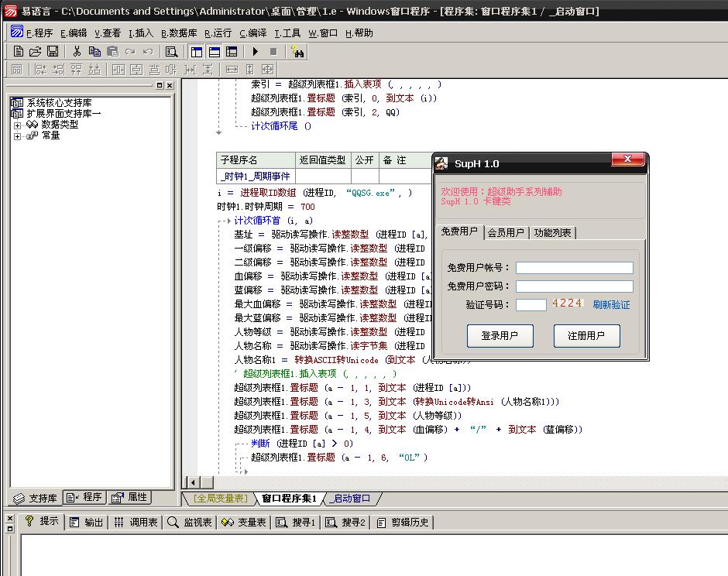The height and width of the screenshot is (576, 728).
Task: Click the Stop square toolbar icon
Action: click(273, 52)
